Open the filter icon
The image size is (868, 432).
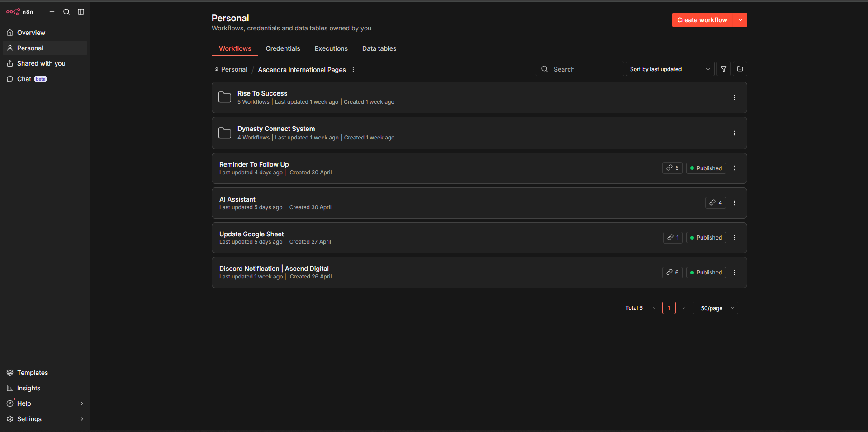pyautogui.click(x=724, y=69)
